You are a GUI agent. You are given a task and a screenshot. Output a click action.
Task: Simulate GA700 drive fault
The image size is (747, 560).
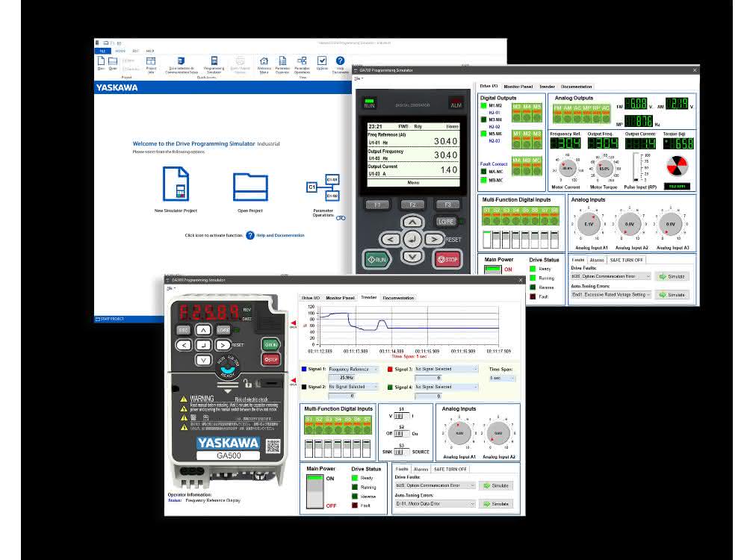click(x=672, y=276)
